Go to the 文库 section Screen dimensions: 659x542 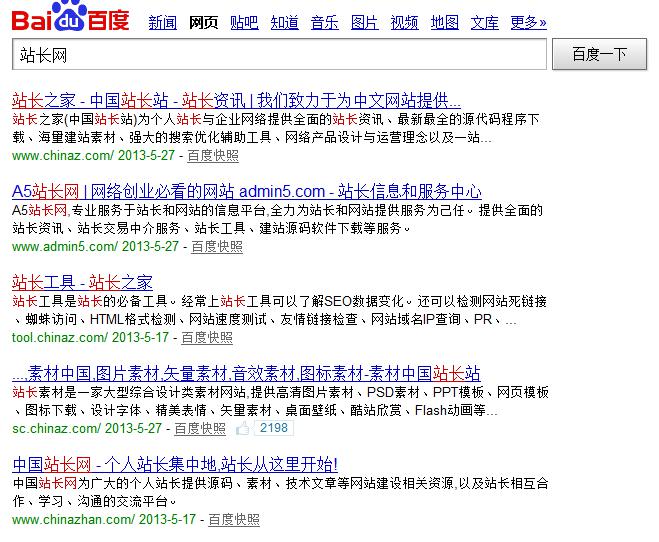coord(484,22)
